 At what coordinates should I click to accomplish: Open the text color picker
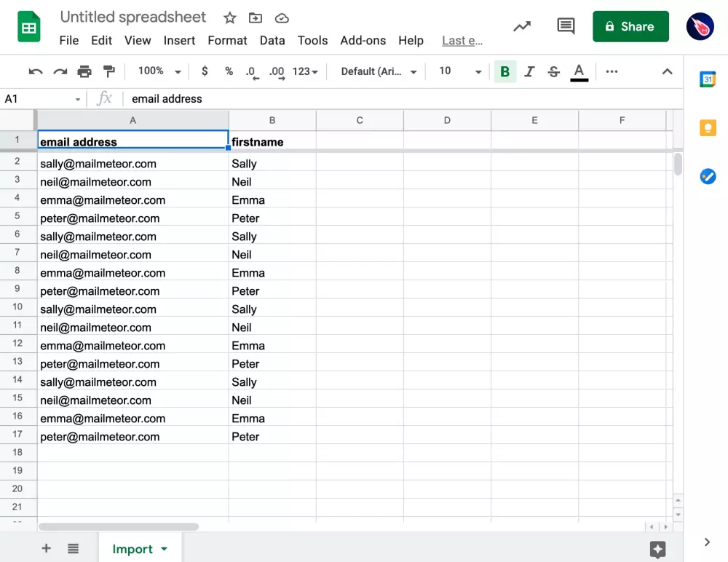[x=579, y=71]
